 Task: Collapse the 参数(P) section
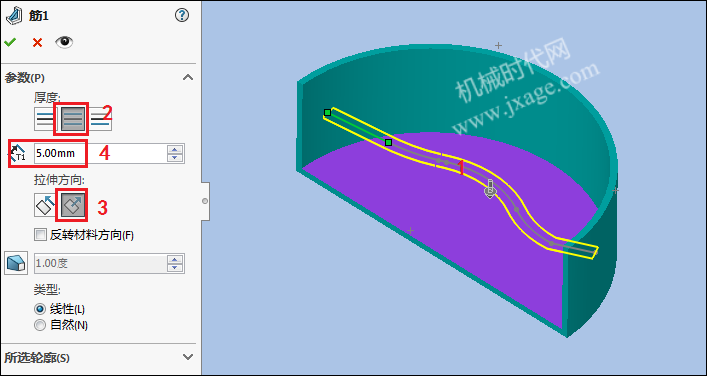tap(188, 78)
